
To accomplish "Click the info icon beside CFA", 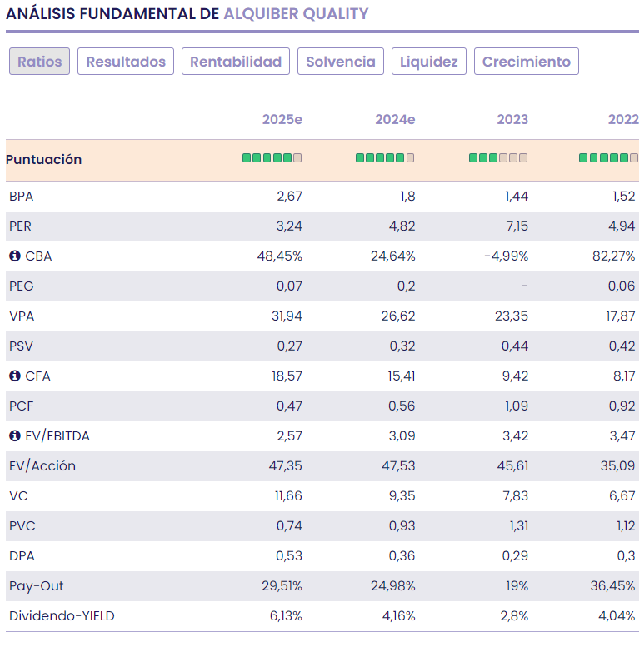I will [x=14, y=376].
